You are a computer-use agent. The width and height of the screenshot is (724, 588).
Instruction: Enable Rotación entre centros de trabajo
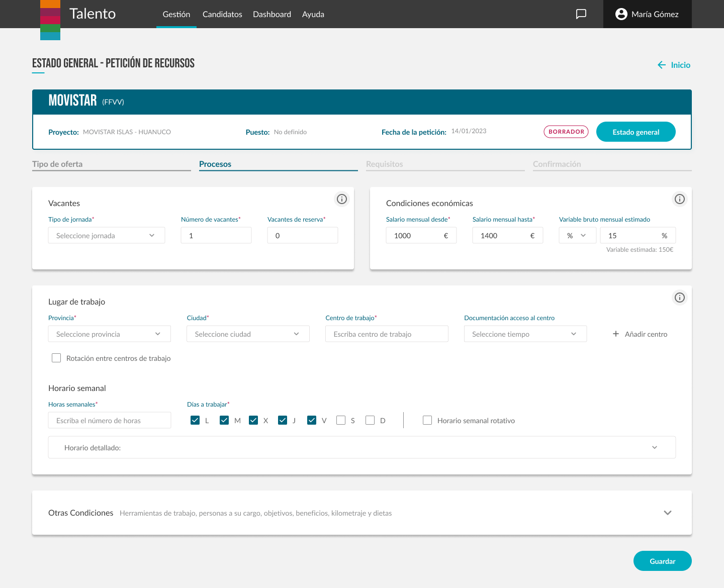pos(56,358)
